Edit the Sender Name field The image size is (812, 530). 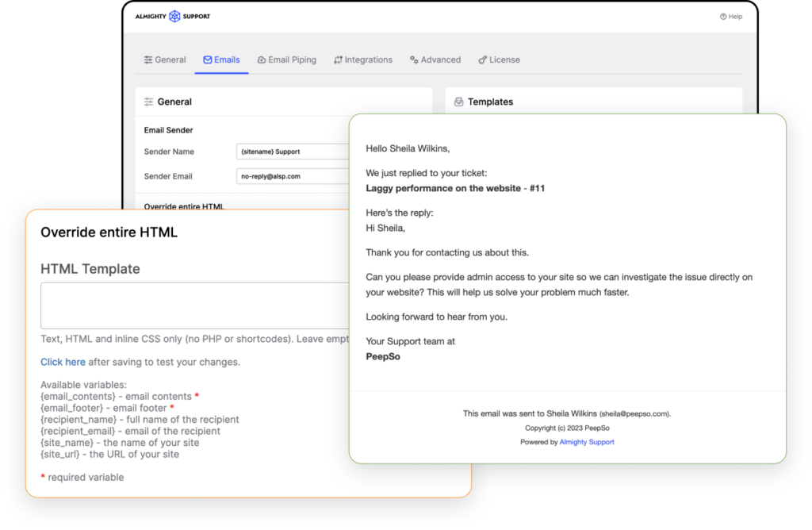[x=293, y=152]
